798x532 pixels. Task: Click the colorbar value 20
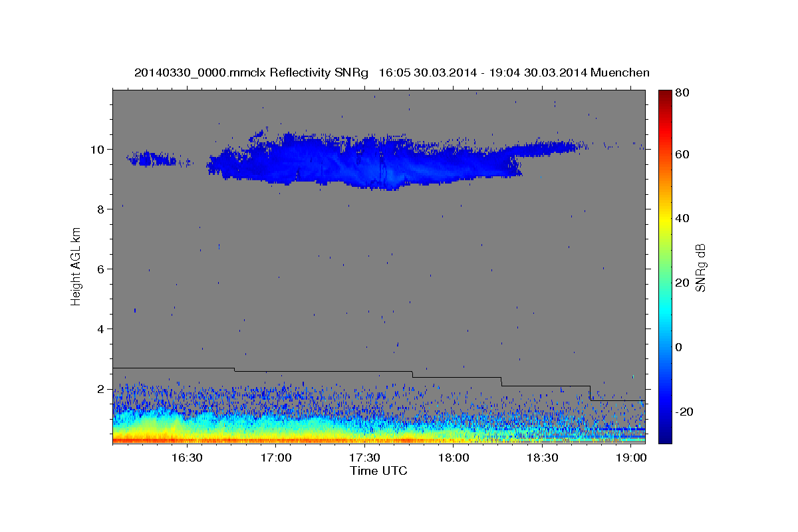[683, 283]
